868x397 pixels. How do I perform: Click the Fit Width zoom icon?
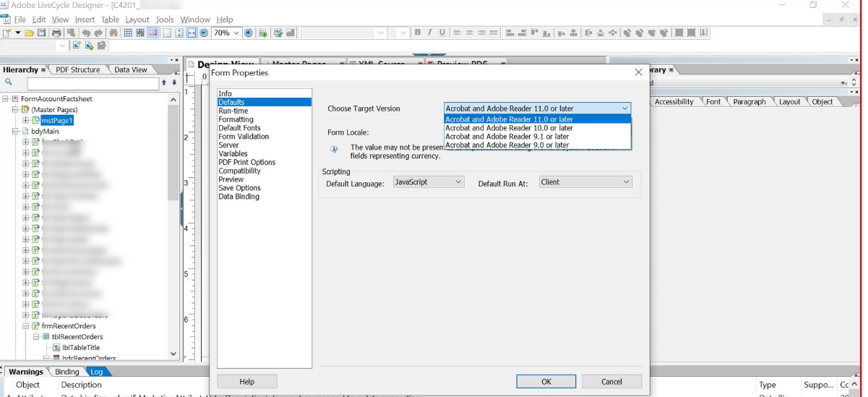192,33
